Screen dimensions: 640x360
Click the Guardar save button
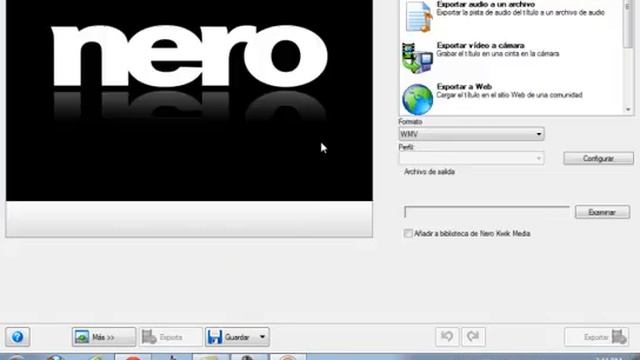(x=231, y=337)
